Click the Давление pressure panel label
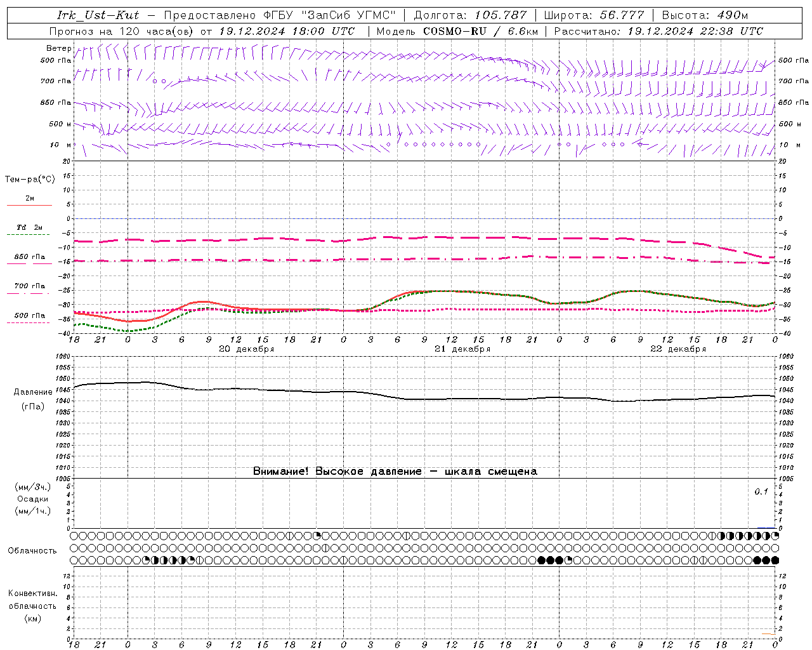812x650 pixels. click(33, 392)
